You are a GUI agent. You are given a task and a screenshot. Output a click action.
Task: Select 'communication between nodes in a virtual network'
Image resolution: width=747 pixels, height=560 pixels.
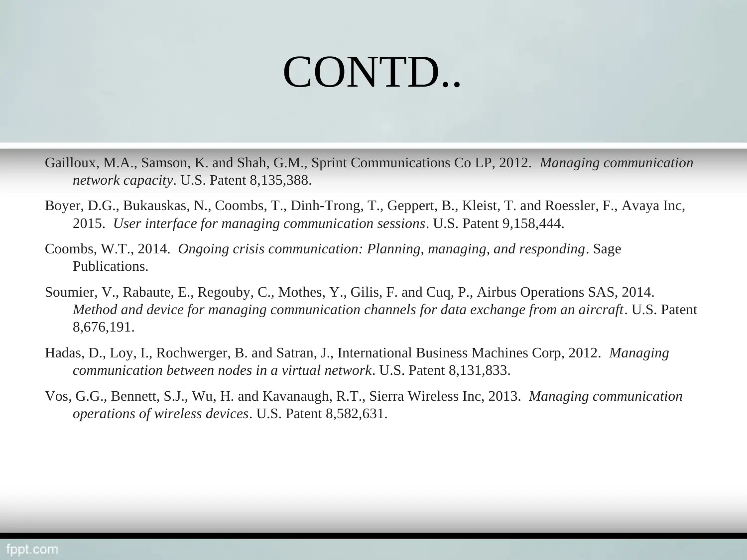[x=222, y=370]
